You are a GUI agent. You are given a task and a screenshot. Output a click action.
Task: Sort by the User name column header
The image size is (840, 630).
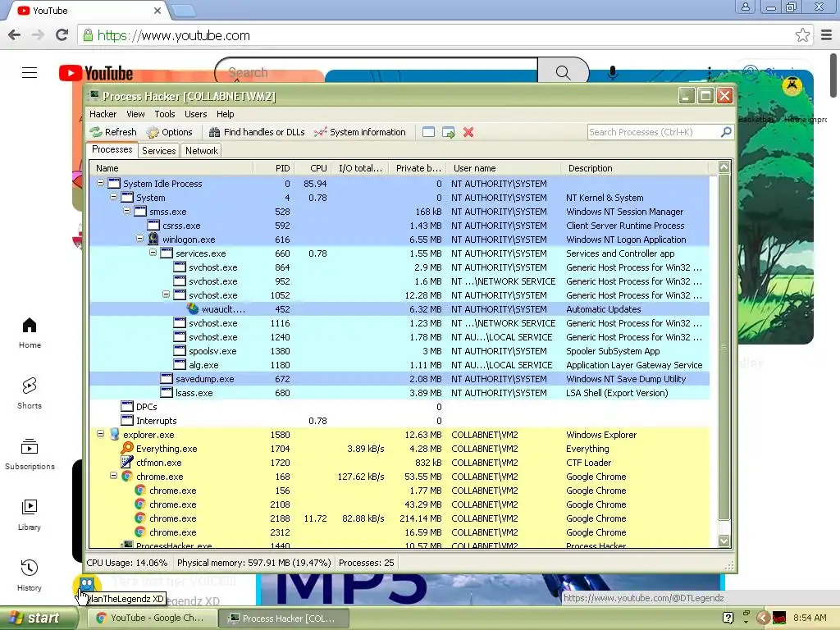point(504,168)
